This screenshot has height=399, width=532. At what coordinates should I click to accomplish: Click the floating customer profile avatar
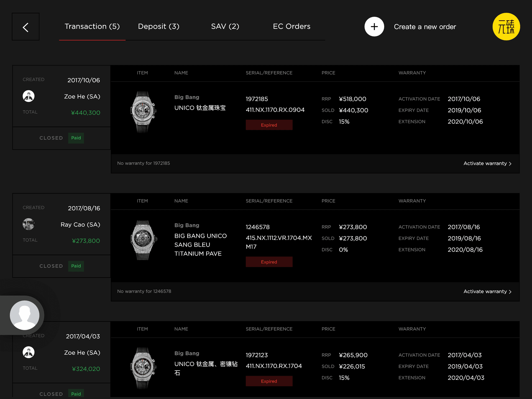coord(25,315)
